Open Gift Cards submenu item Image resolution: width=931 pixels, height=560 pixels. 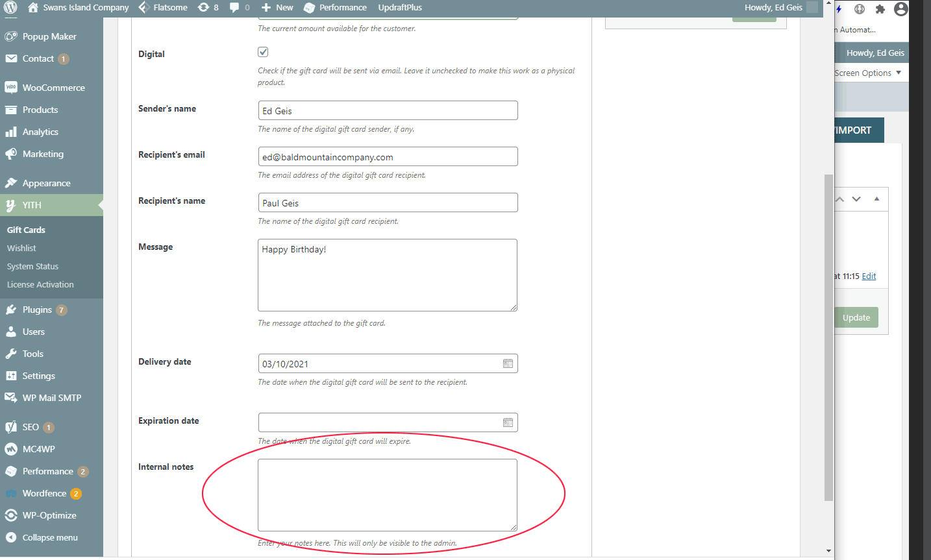click(x=26, y=230)
